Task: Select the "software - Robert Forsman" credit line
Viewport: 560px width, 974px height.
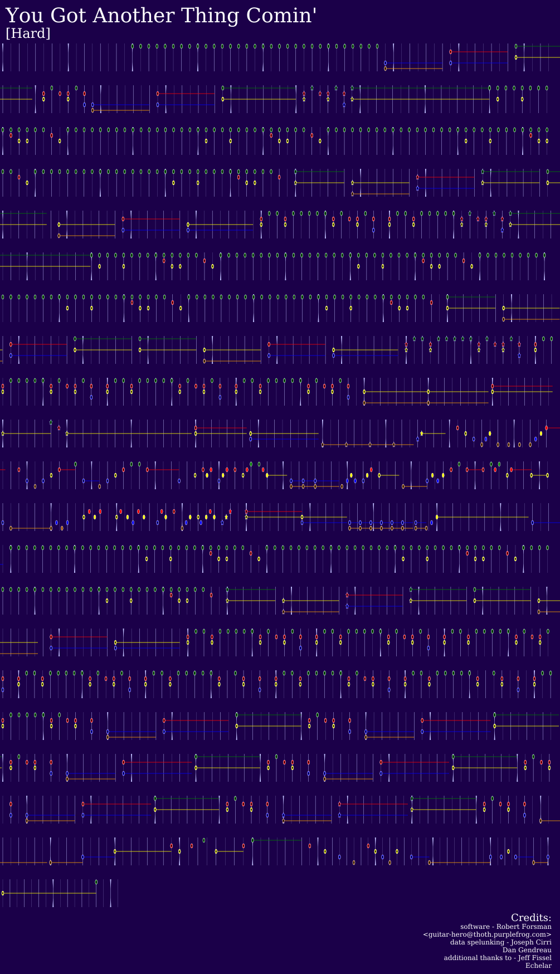Action: click(x=506, y=927)
